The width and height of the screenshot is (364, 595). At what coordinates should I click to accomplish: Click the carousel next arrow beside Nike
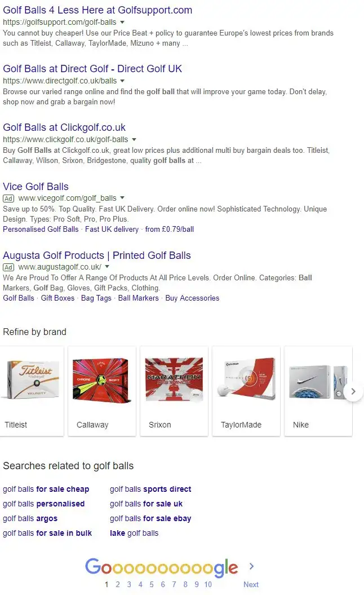(353, 391)
